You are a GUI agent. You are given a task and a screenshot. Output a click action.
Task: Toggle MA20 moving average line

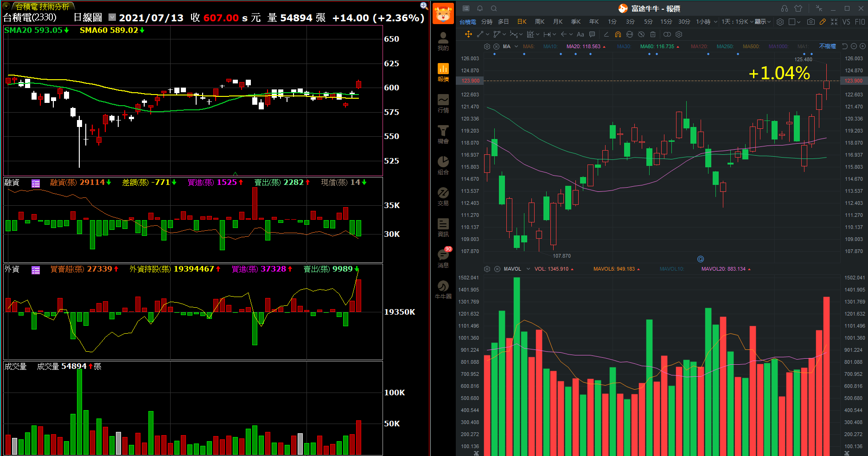[x=586, y=46]
